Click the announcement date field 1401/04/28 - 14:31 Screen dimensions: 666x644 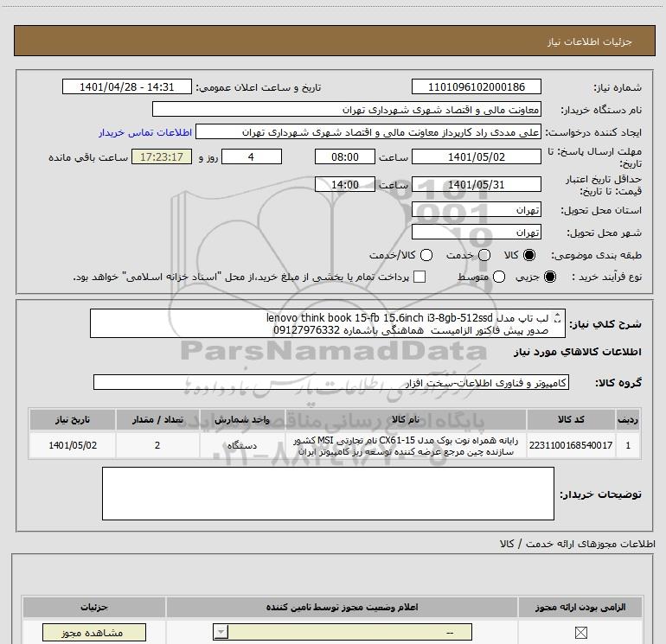127,86
